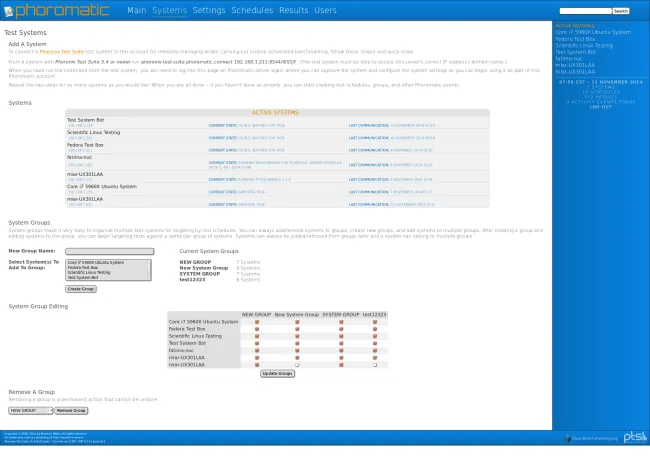Open fatima-nuc in Active Systems table

coord(80,158)
